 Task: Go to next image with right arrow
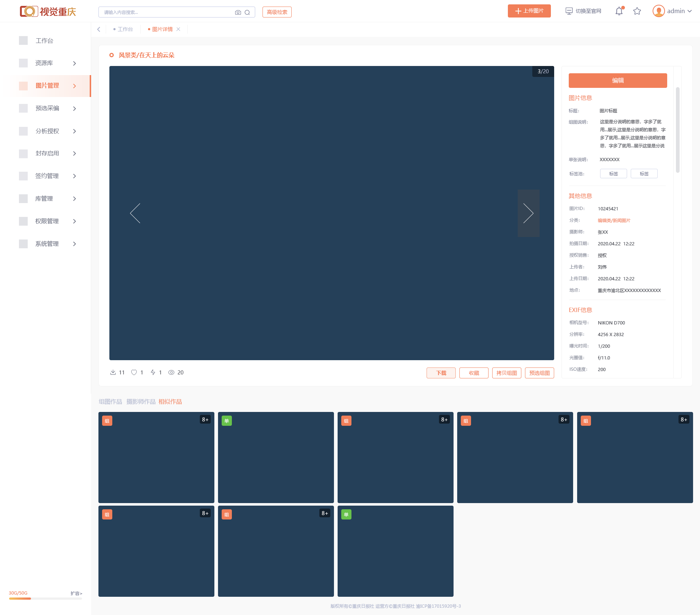click(x=528, y=213)
